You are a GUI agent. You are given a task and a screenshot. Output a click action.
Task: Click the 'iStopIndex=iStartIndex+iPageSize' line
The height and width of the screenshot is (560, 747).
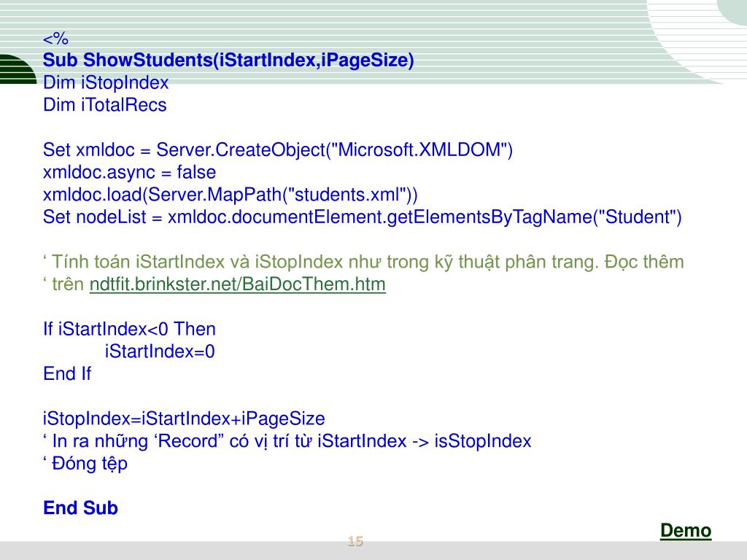[184, 419]
